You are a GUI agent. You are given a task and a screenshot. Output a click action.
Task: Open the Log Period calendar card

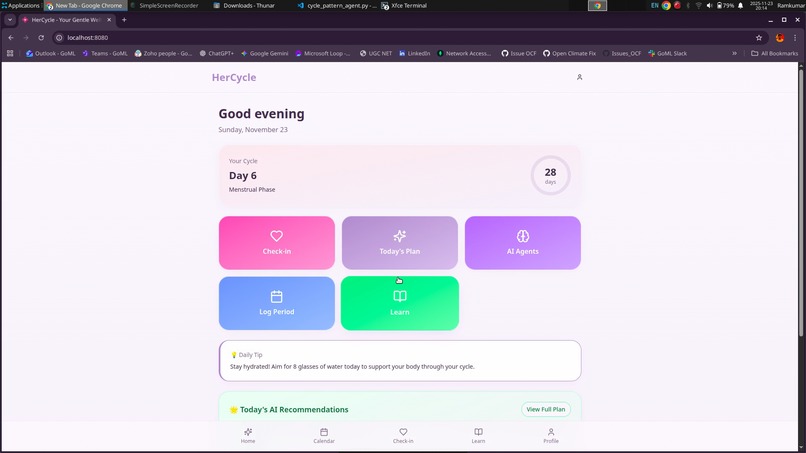click(x=277, y=303)
